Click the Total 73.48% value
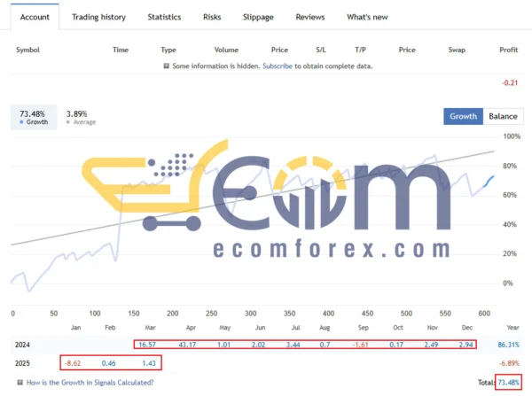532x396 pixels. tap(508, 383)
